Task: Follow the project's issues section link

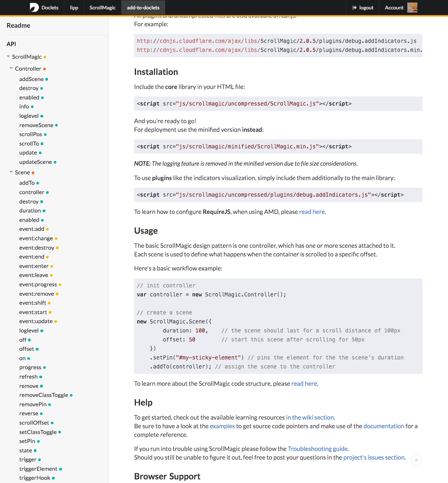Action: click(374, 457)
